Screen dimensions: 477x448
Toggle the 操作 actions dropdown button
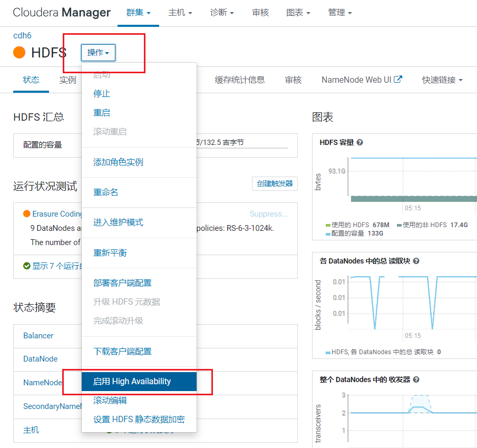[98, 53]
